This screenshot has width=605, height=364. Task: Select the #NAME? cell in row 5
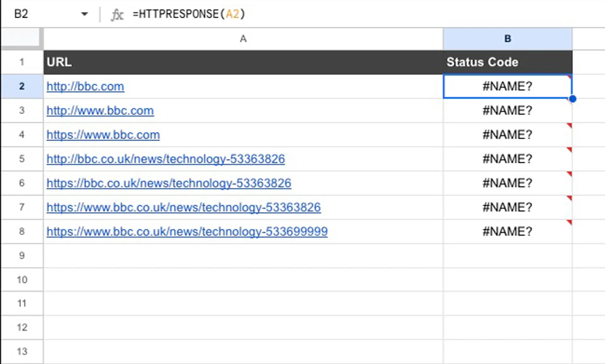[508, 159]
